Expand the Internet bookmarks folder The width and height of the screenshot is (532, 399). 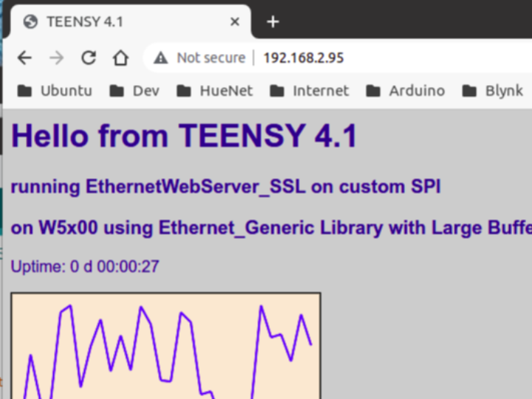[309, 91]
